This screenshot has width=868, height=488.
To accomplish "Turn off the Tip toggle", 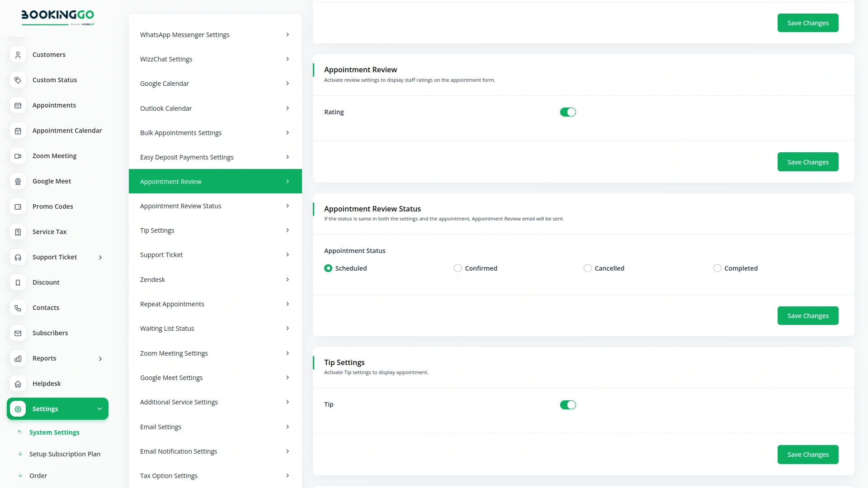I will pyautogui.click(x=568, y=405).
